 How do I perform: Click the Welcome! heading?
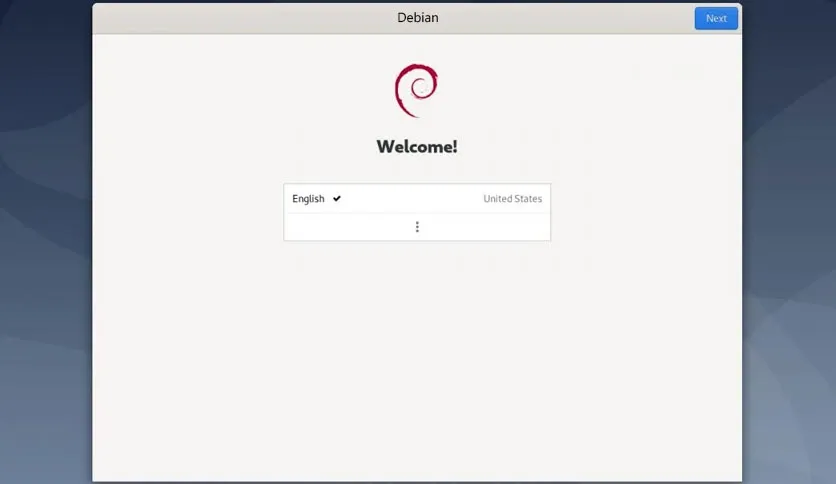417,147
